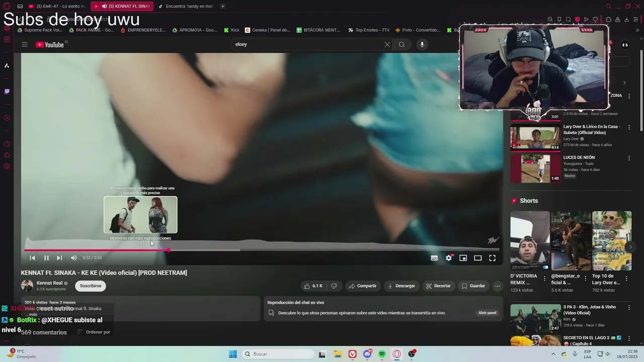Image resolution: width=644 pixels, height=362 pixels.
Task: Open options for 3 PA 3 video
Action: [x=629, y=308]
